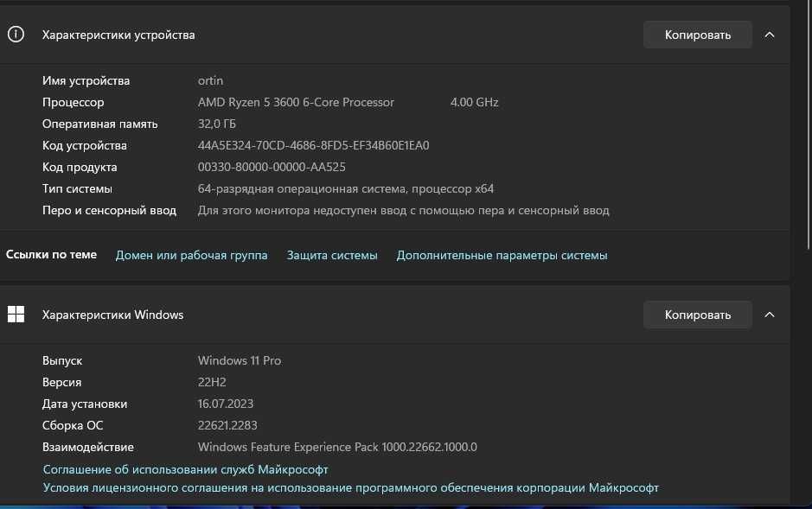Image resolution: width=812 pixels, height=509 pixels.
Task: Copy the Windows specifications
Action: pos(698,315)
